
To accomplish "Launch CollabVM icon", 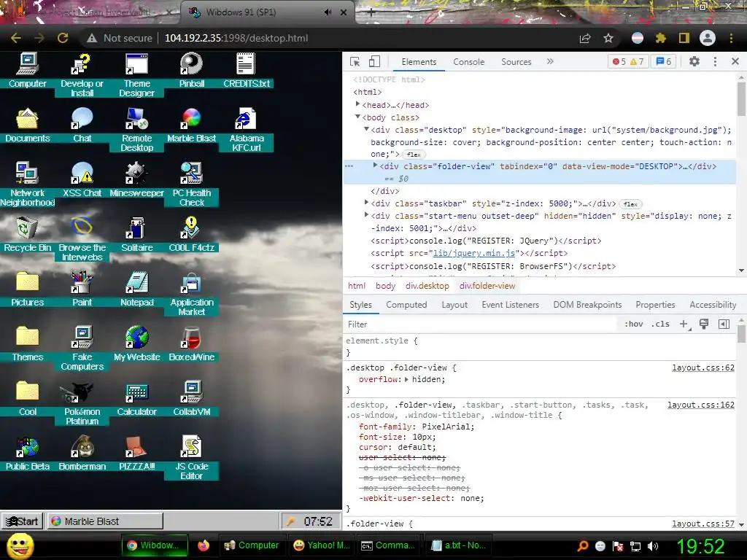I will click(192, 399).
